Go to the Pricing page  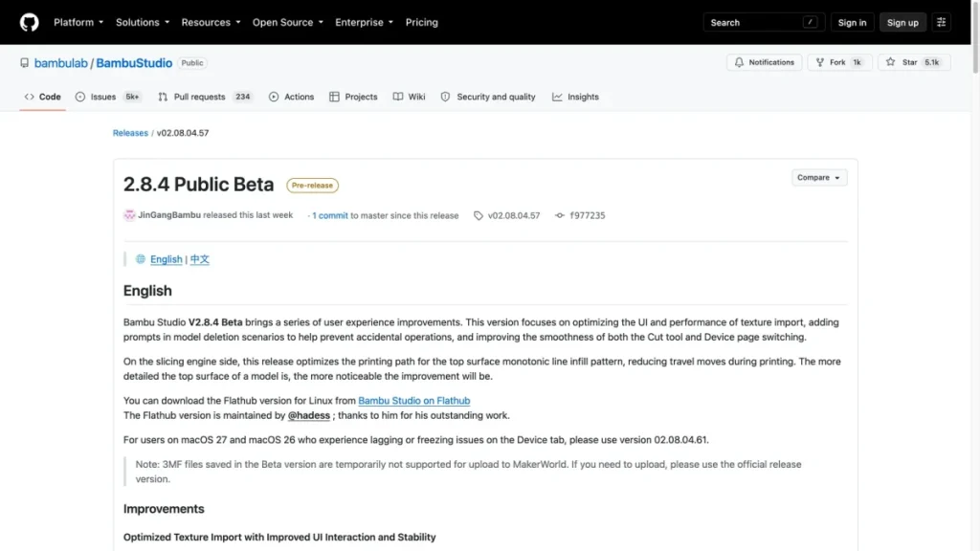coord(421,23)
